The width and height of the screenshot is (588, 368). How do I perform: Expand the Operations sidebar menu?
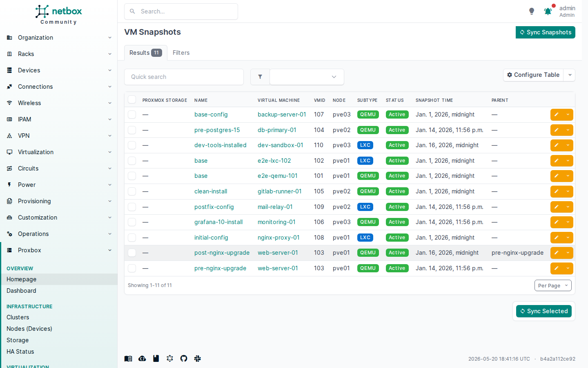click(59, 234)
